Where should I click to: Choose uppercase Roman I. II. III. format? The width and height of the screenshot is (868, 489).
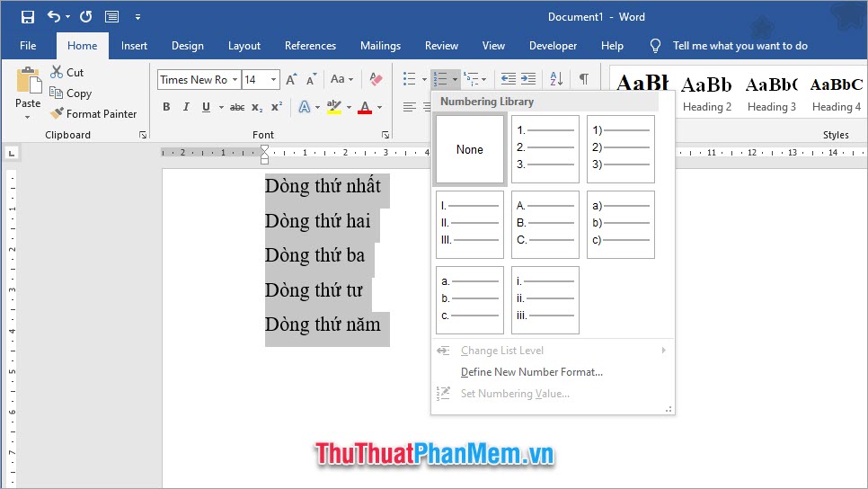point(469,225)
